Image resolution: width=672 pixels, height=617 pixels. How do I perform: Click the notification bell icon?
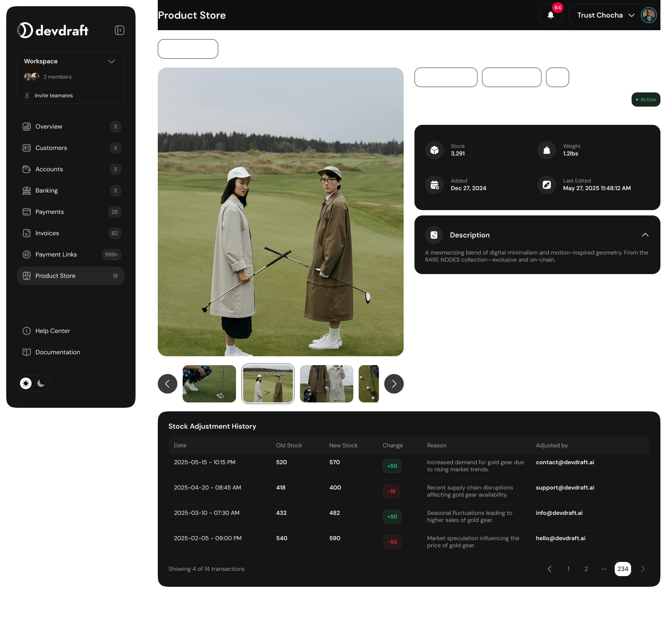(550, 15)
